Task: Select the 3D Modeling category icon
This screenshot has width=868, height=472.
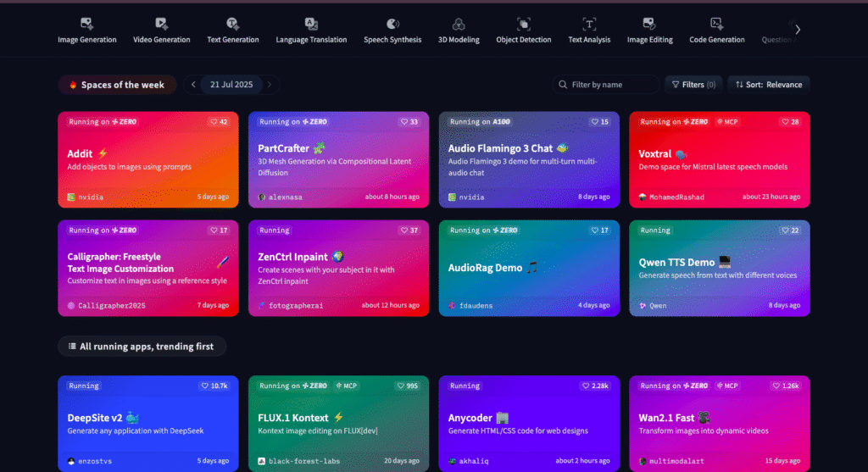Action: (x=459, y=24)
